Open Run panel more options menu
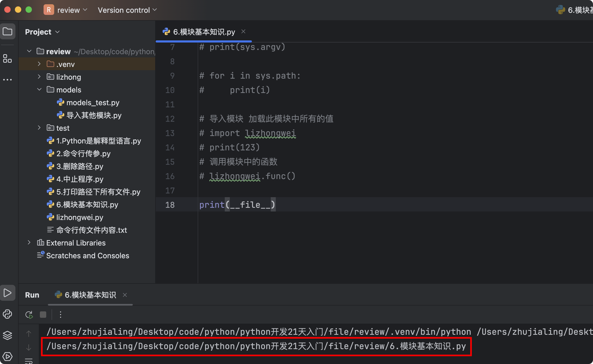The height and width of the screenshot is (364, 593). (x=61, y=315)
